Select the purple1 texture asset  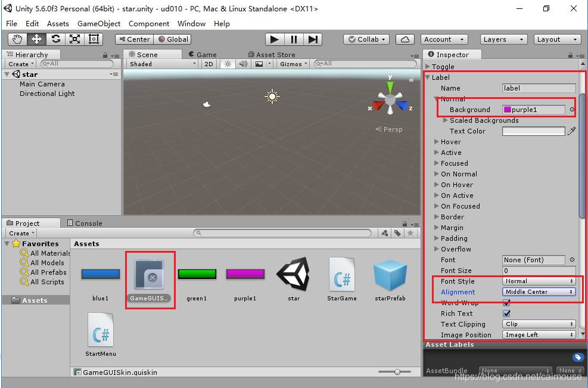(245, 280)
